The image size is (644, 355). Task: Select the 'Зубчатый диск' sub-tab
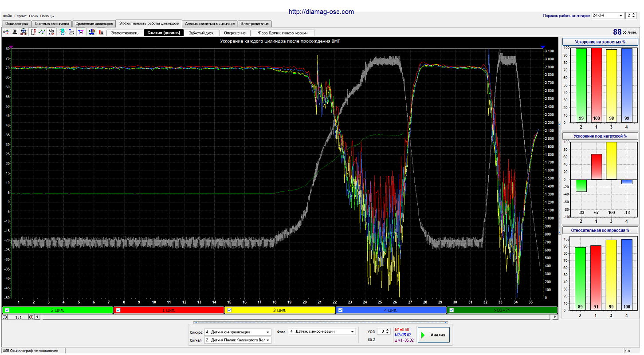pos(201,33)
